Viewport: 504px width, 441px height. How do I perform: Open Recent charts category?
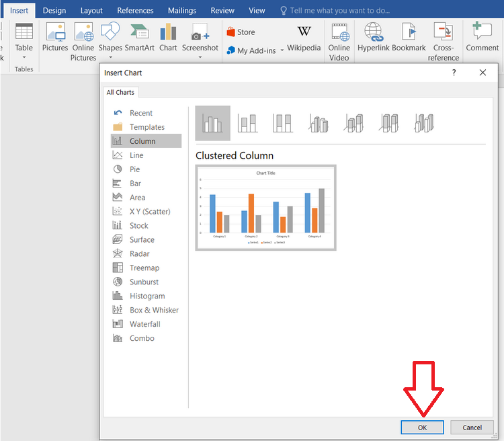pyautogui.click(x=146, y=113)
